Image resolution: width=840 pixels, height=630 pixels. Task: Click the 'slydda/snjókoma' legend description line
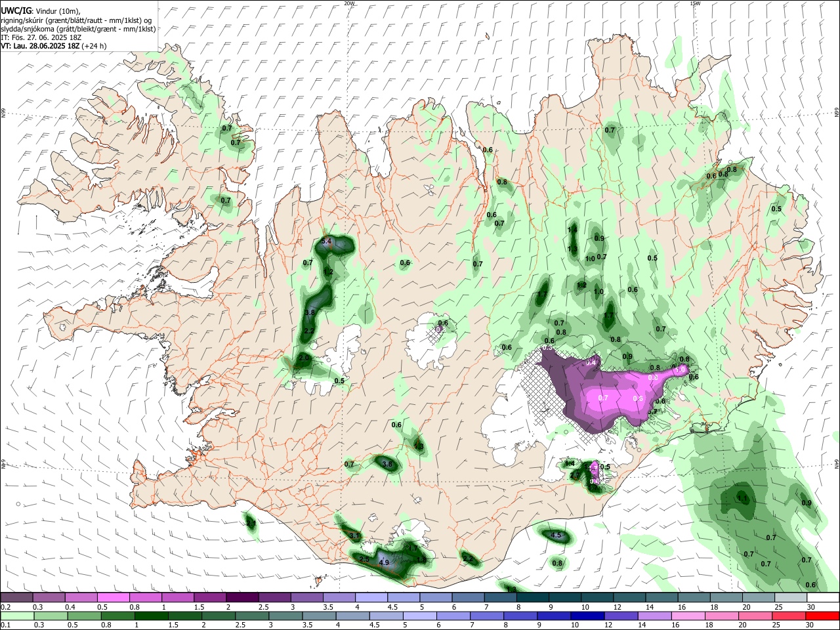tap(78, 29)
